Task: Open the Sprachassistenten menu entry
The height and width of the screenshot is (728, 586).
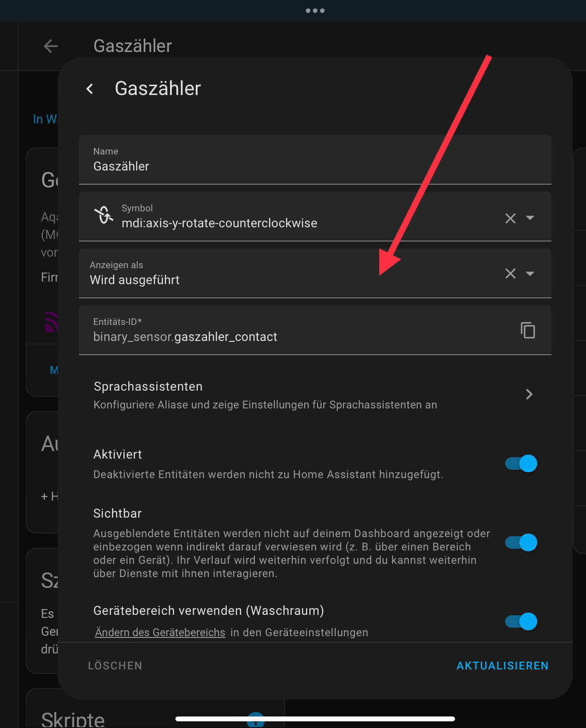Action: 315,395
